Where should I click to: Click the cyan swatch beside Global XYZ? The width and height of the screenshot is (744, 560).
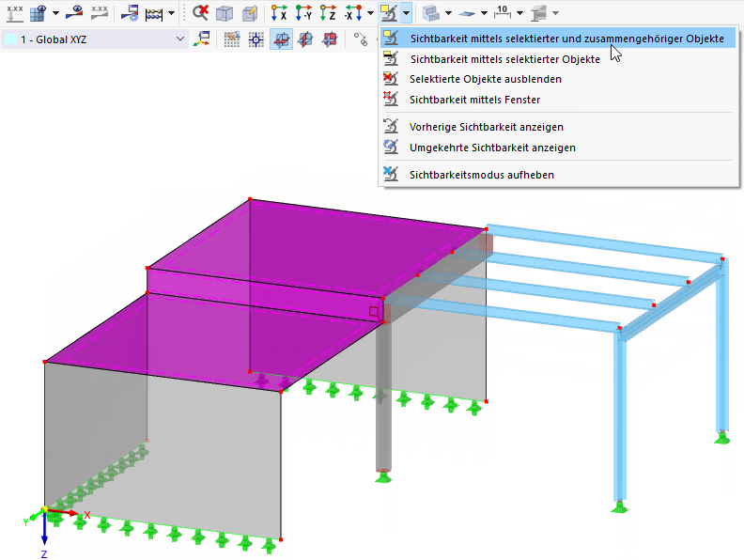point(10,39)
